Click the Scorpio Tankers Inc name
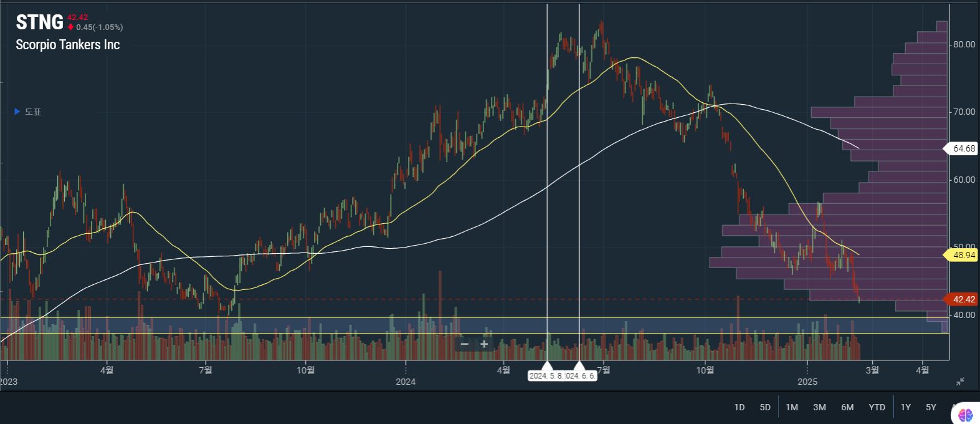Screen dimensions: 980x424 coord(67,45)
